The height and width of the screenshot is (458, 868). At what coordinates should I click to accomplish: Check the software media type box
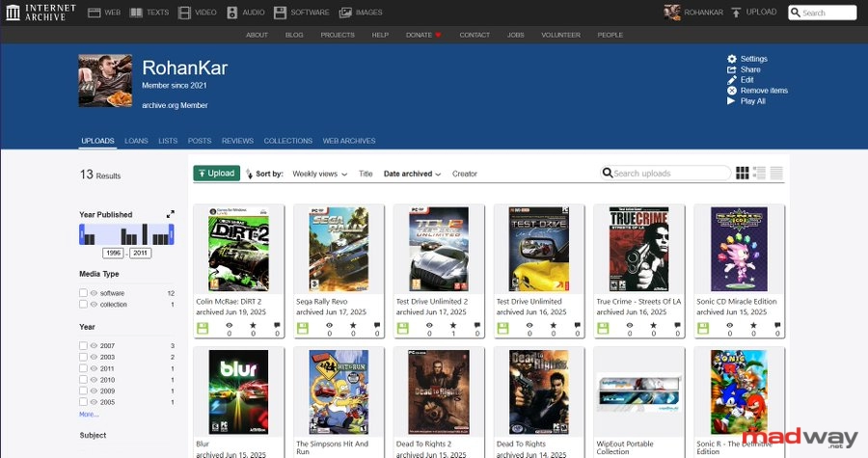83,293
